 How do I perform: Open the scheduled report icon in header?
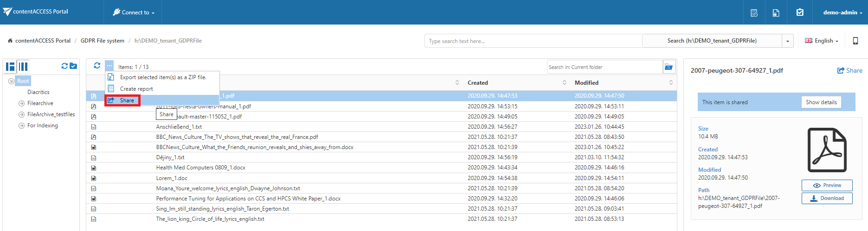(754, 12)
